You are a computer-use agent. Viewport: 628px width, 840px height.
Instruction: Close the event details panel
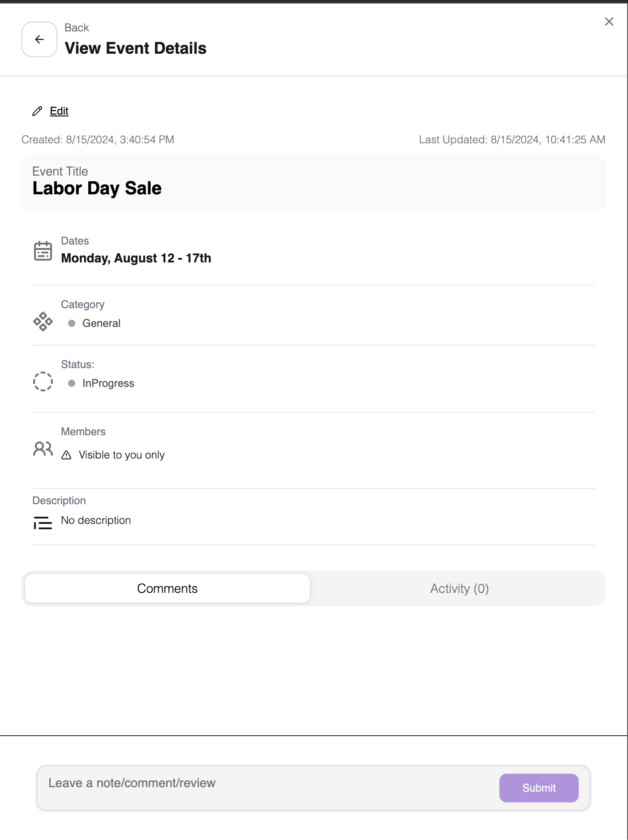pyautogui.click(x=609, y=21)
